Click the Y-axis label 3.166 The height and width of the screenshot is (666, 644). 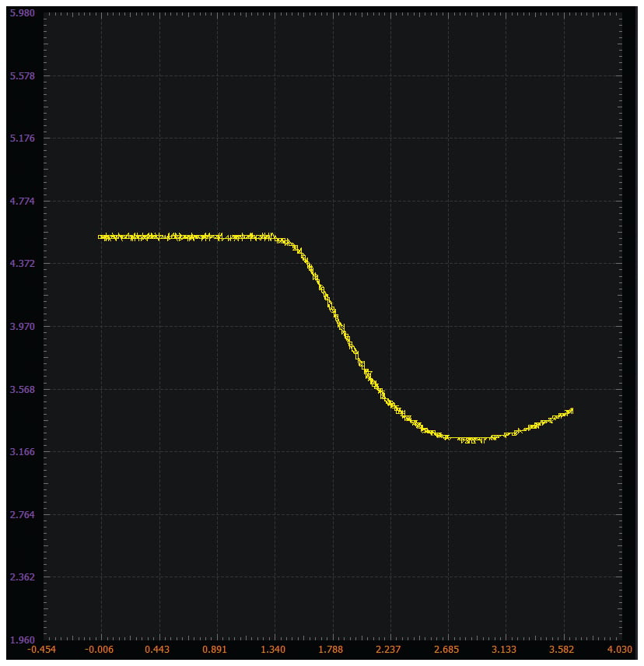23,451
